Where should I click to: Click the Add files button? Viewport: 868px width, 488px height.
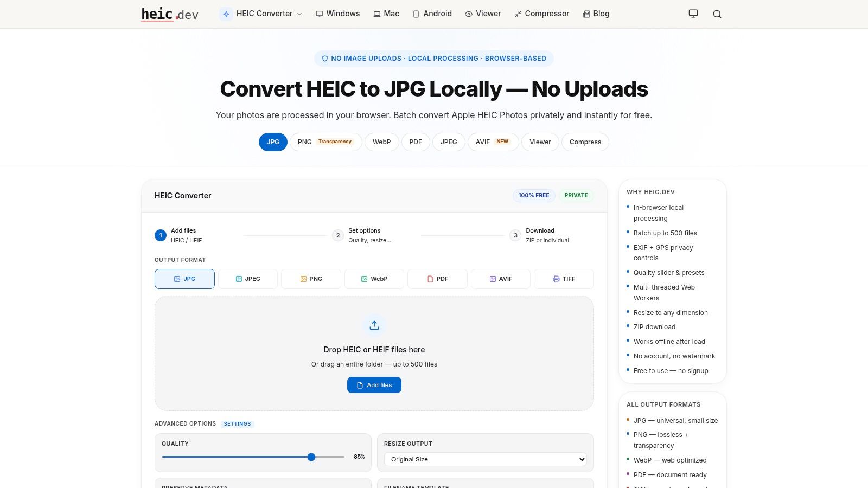coord(374,385)
